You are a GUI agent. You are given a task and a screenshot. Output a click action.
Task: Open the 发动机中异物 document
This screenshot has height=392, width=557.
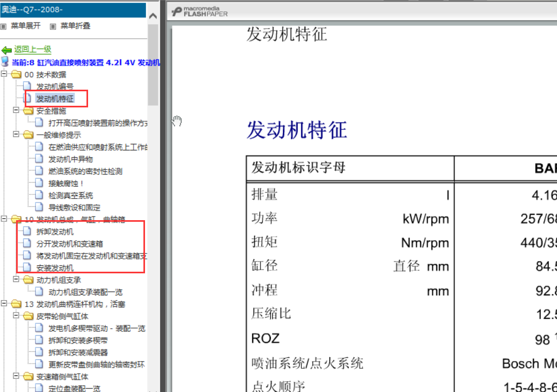pyautogui.click(x=70, y=159)
